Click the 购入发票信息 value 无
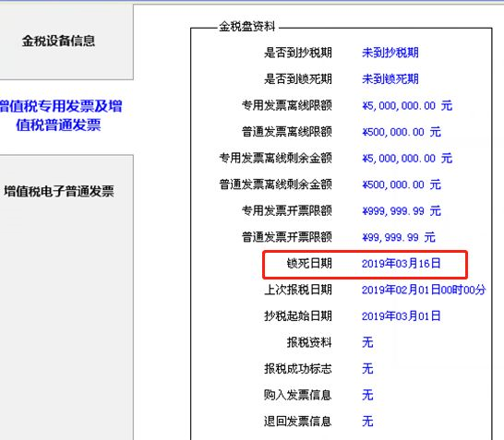The height and width of the screenshot is (440, 504). pyautogui.click(x=367, y=395)
